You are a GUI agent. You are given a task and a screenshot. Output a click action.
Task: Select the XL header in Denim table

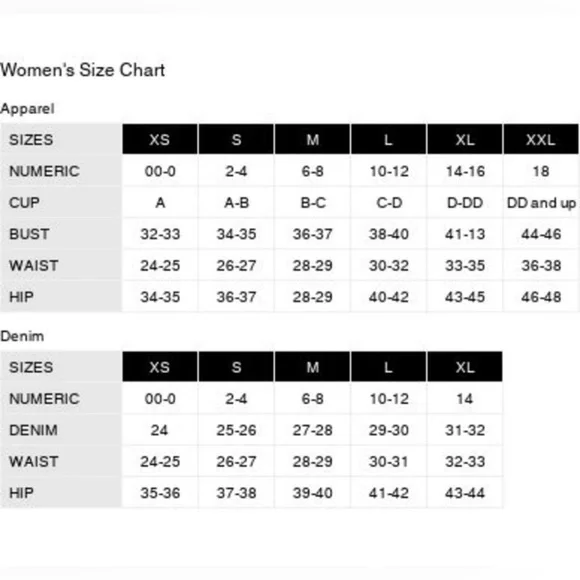465,367
